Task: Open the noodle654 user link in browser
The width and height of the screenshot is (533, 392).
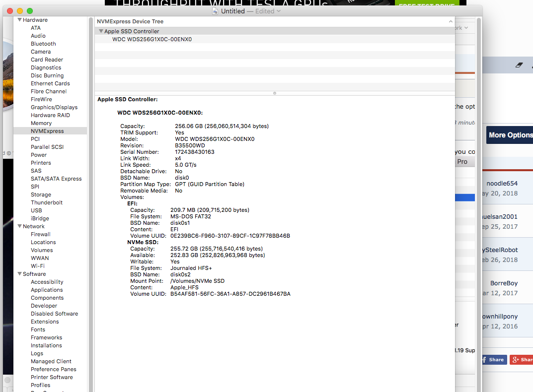Action: pos(502,184)
